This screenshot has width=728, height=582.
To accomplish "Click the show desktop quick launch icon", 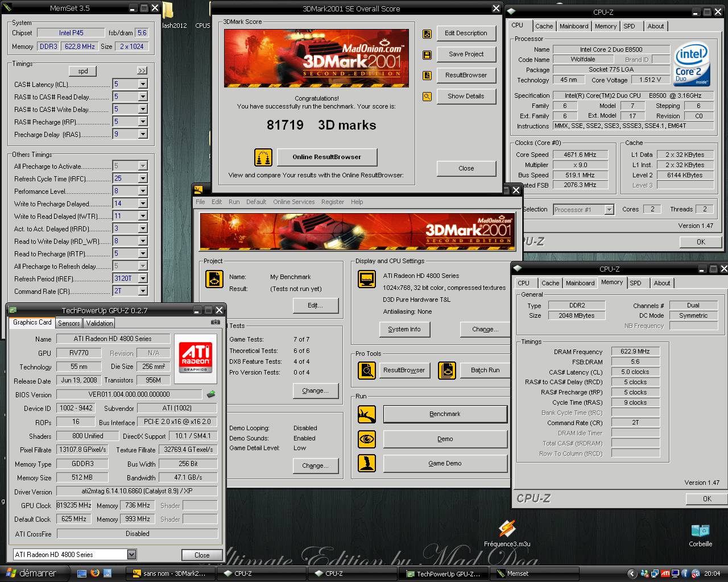I will (82, 573).
